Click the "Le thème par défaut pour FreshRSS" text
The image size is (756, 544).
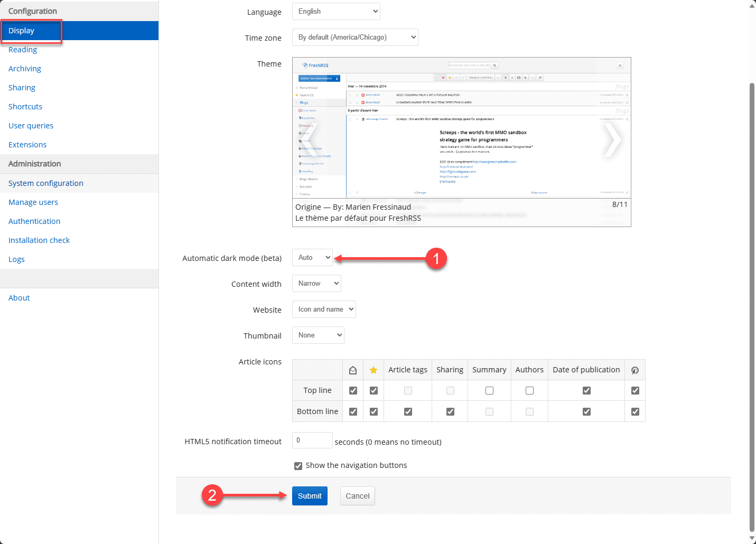click(358, 218)
